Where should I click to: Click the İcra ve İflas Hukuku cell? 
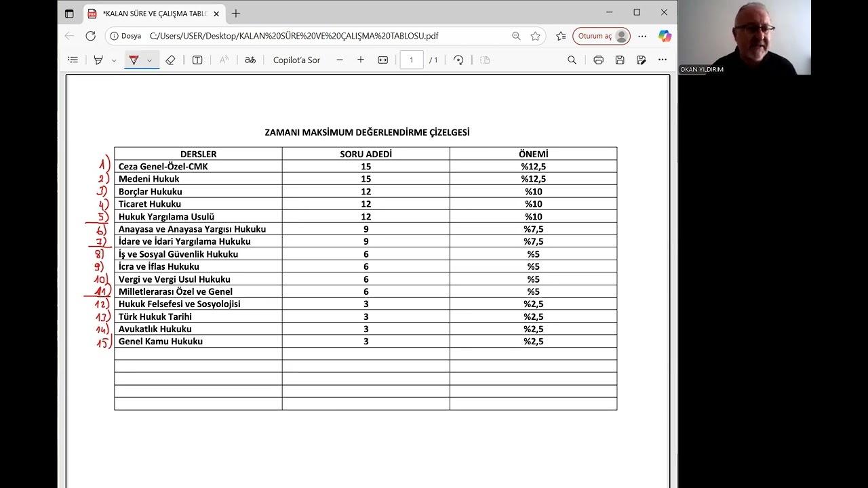tap(198, 266)
